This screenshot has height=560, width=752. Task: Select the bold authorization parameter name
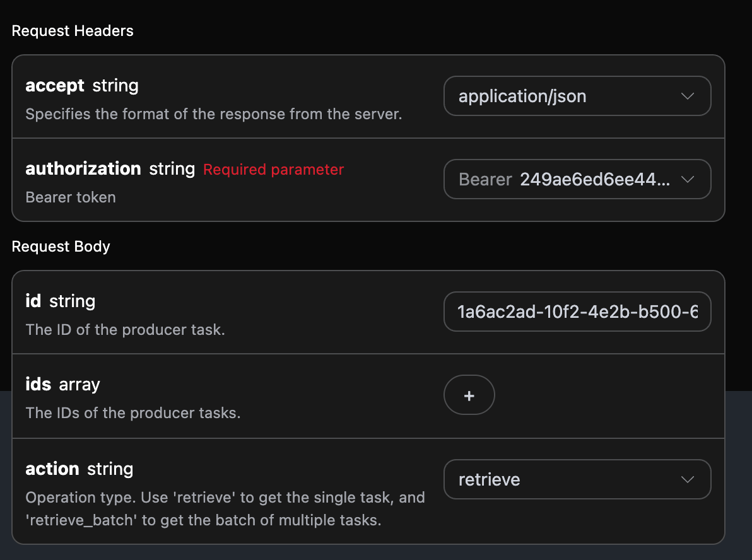pos(83,169)
